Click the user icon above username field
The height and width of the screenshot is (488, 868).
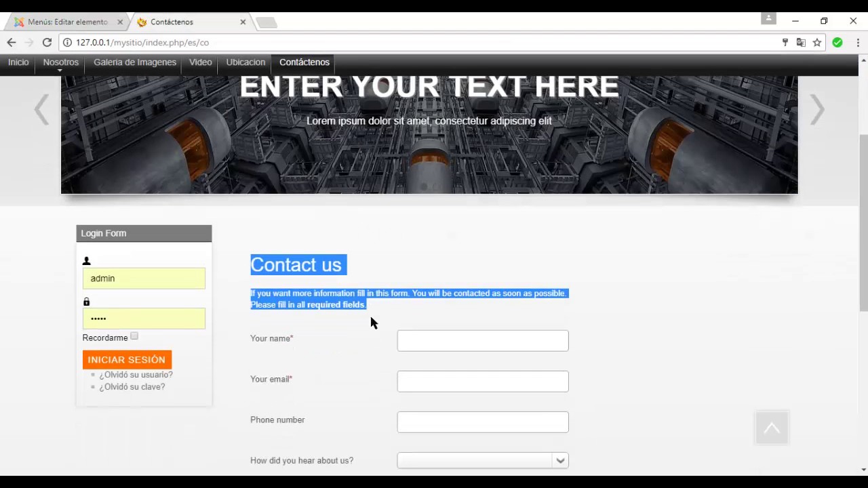tap(86, 261)
